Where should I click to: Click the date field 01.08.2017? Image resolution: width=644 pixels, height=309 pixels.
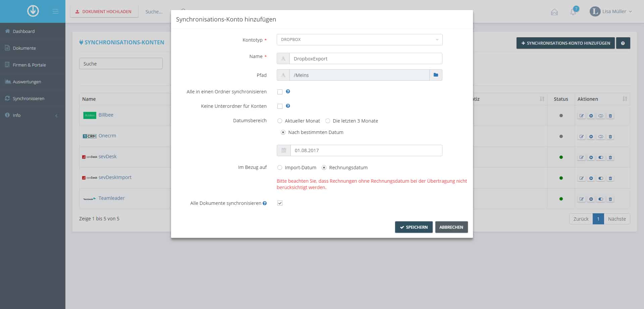point(366,150)
